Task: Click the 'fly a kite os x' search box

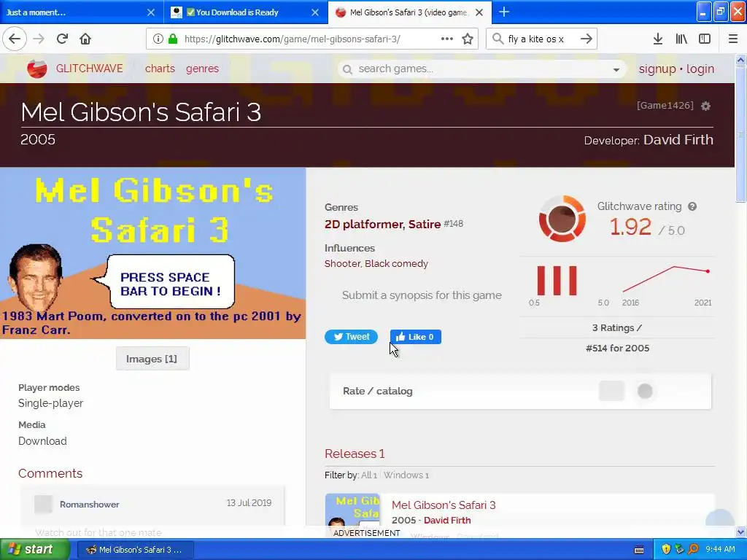Action: (x=541, y=39)
